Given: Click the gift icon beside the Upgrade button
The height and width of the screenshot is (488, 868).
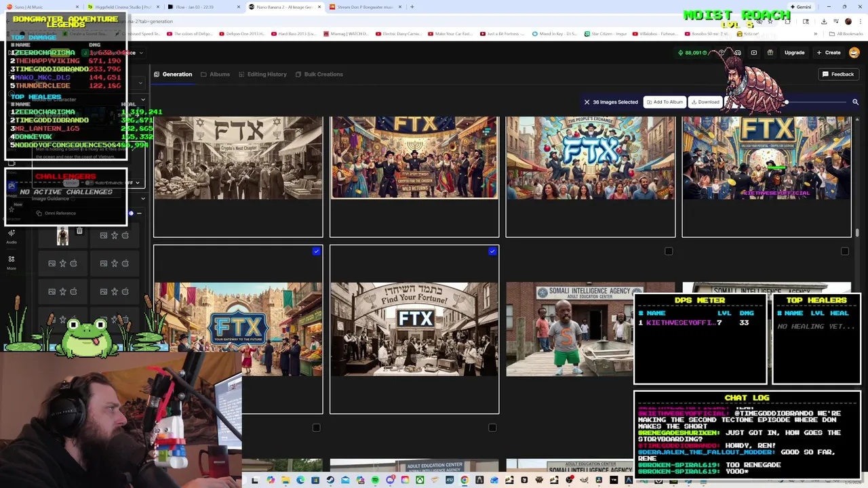Looking at the screenshot, I should click(x=770, y=52).
